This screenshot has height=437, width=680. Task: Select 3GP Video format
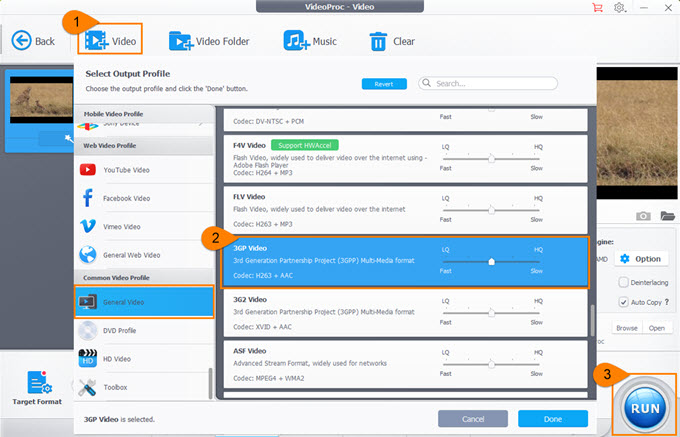click(405, 262)
